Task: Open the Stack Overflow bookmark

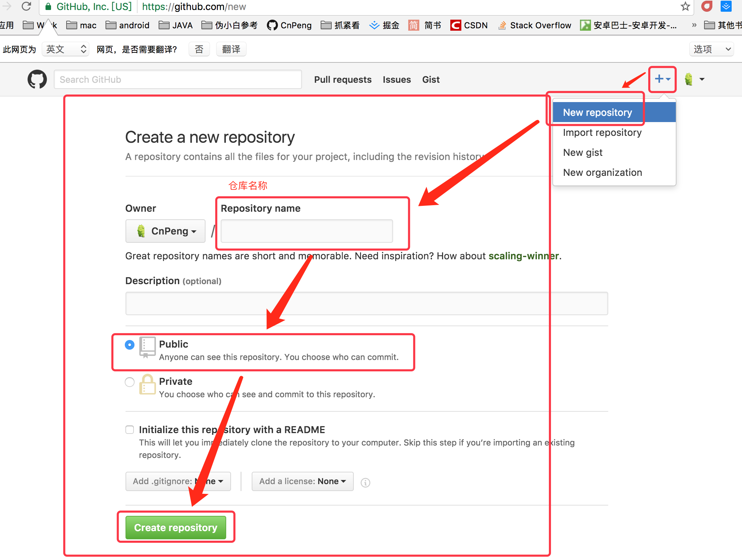Action: (535, 25)
